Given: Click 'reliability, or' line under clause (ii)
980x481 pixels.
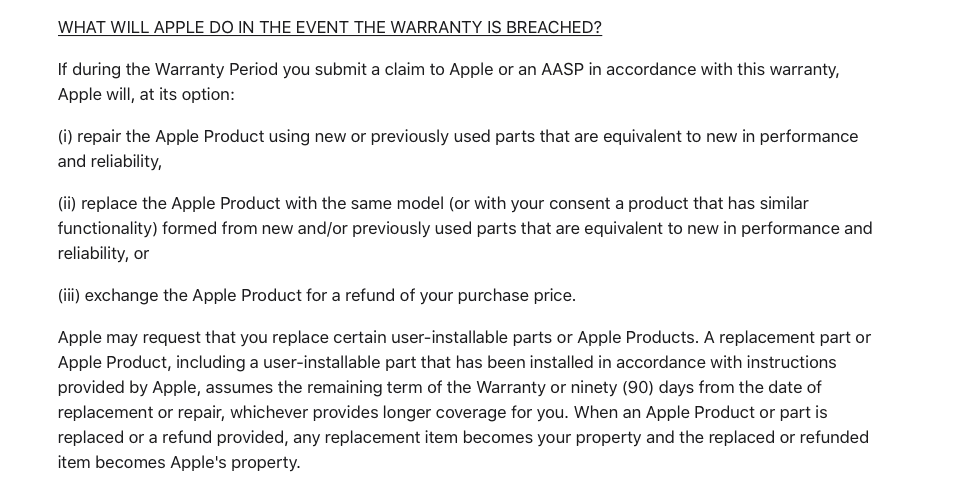Looking at the screenshot, I should pos(103,253).
